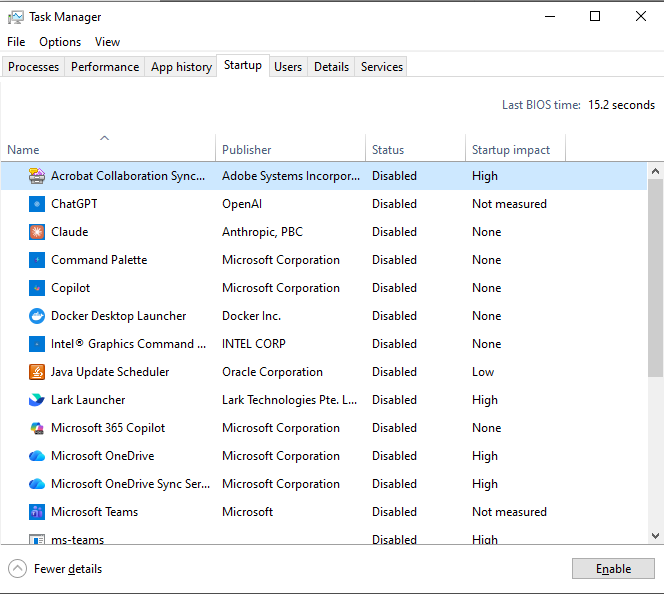Click the Low startup impact value
The image size is (664, 594).
[483, 372]
